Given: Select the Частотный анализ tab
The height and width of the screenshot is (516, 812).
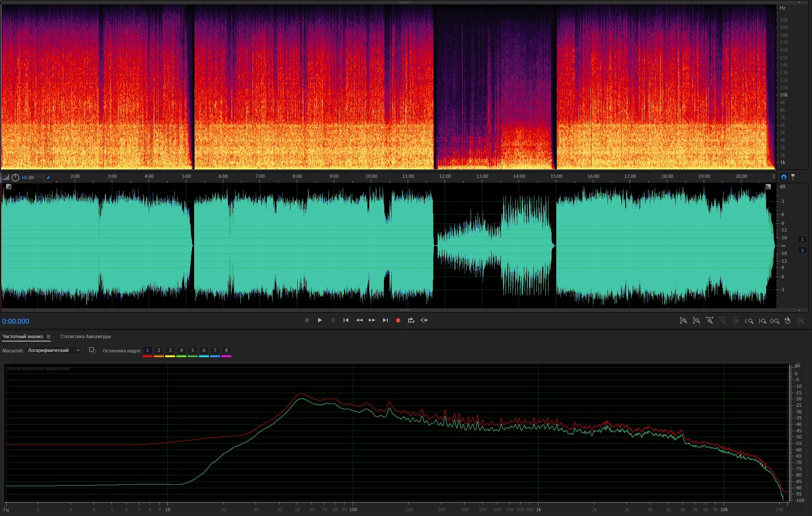Looking at the screenshot, I should [23, 336].
